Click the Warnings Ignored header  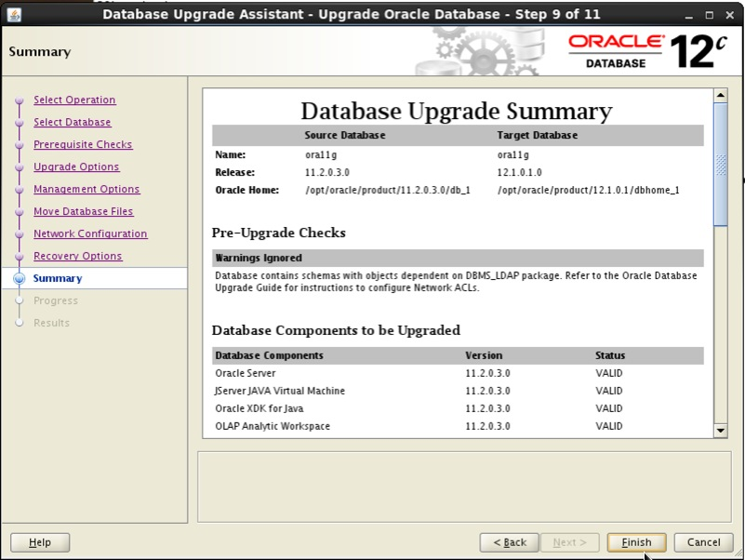tap(259, 258)
